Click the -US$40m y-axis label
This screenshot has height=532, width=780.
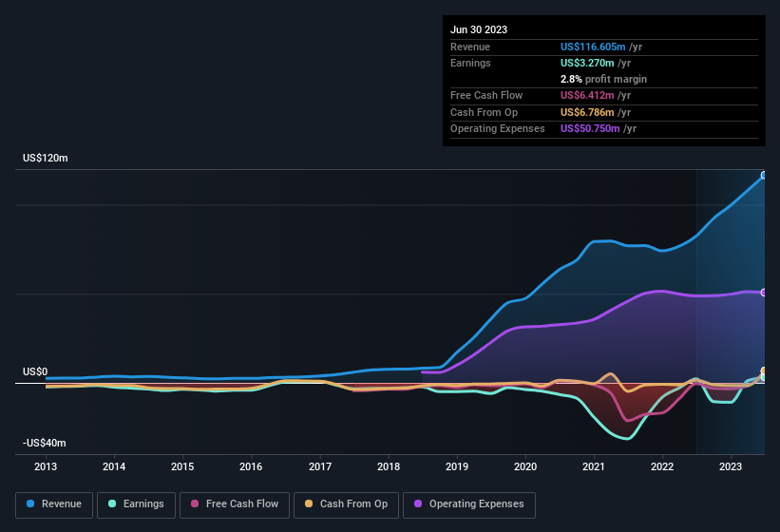pos(46,444)
